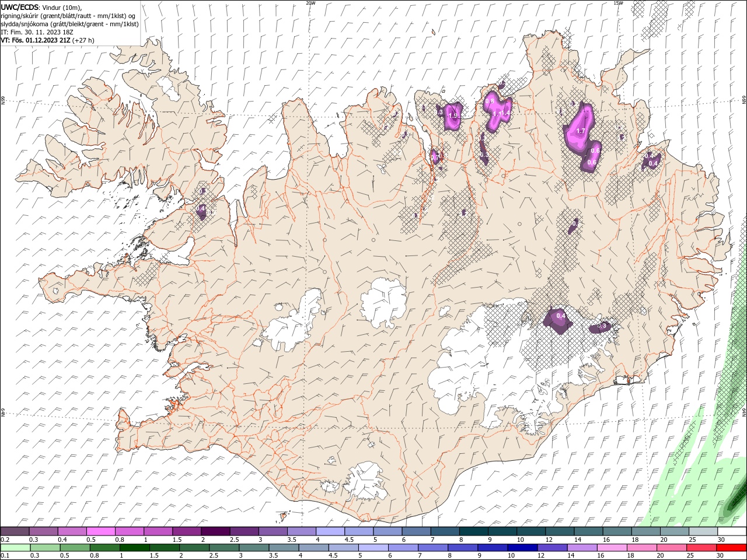
Task: Click the violet 12 swatch in the lower rain scale
Action: click(x=552, y=547)
